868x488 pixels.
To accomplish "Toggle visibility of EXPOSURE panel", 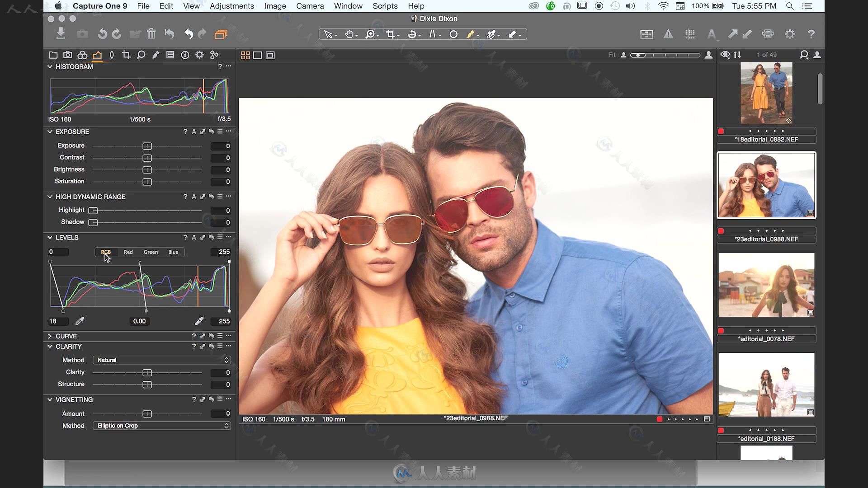I will coord(50,131).
